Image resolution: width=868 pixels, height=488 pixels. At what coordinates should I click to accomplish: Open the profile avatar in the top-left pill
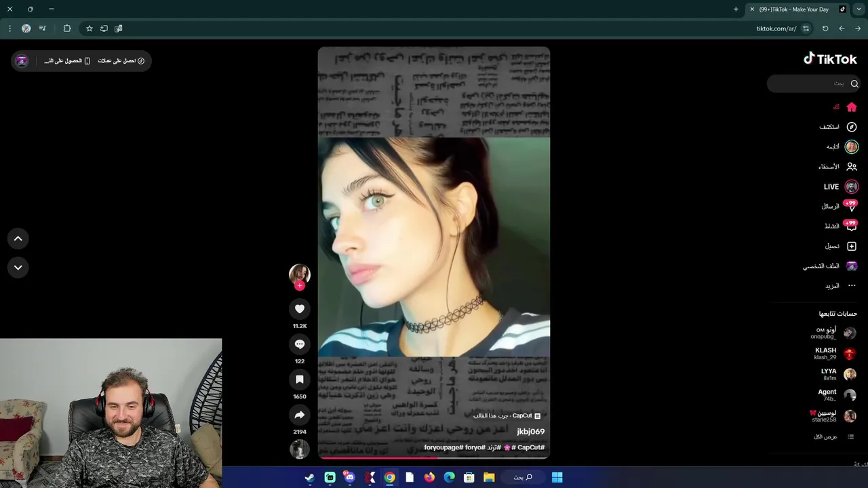point(22,61)
